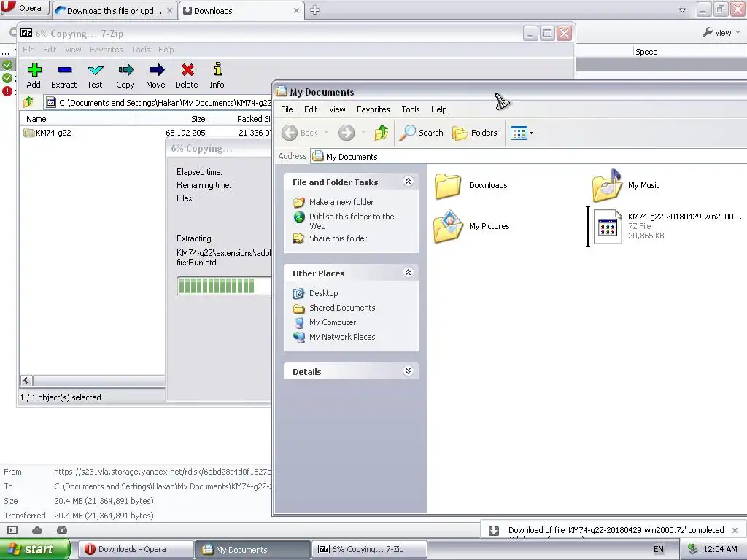
Task: Open the File menu in 7-Zip window
Action: click(28, 50)
